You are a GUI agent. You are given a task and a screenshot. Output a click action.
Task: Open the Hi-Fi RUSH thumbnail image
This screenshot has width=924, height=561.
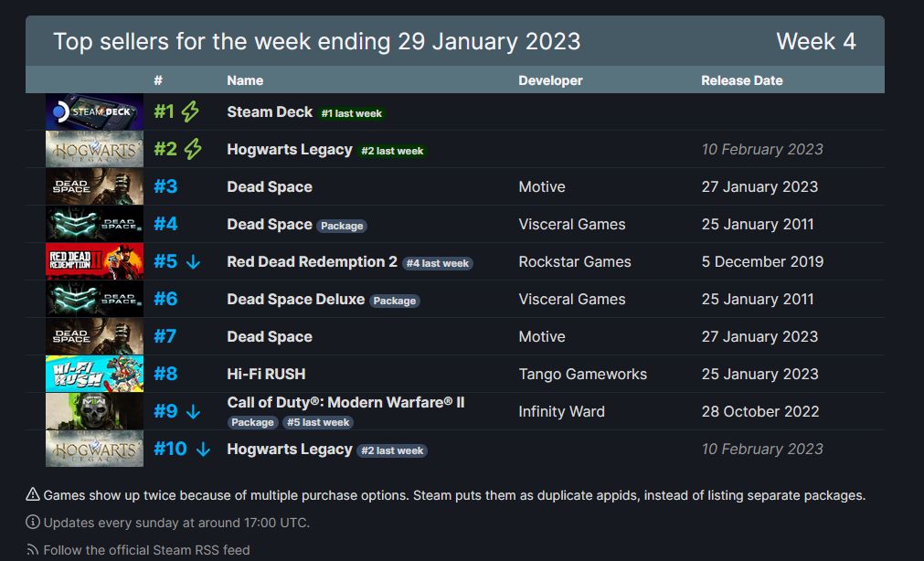coord(94,375)
